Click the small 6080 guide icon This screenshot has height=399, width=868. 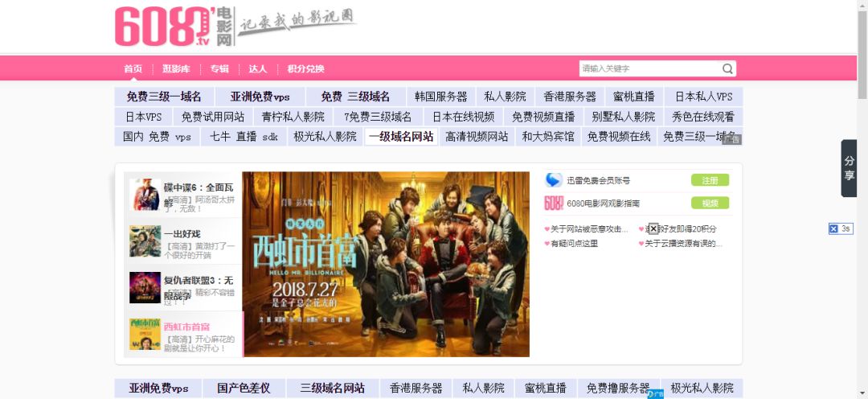point(553,204)
